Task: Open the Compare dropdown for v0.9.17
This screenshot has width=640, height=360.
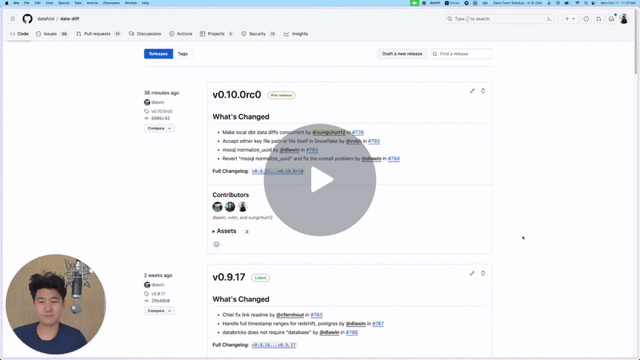Action: click(159, 311)
